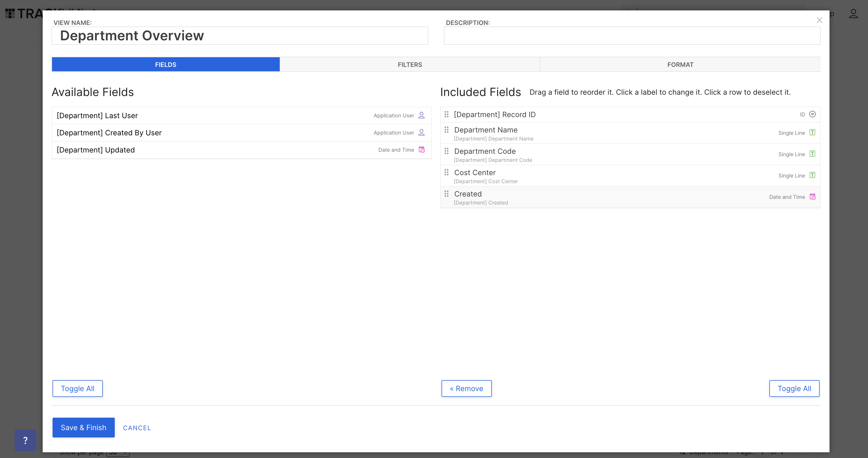This screenshot has width=868, height=458.
Task: Click the text-type icon on Department Code row
Action: pos(812,154)
